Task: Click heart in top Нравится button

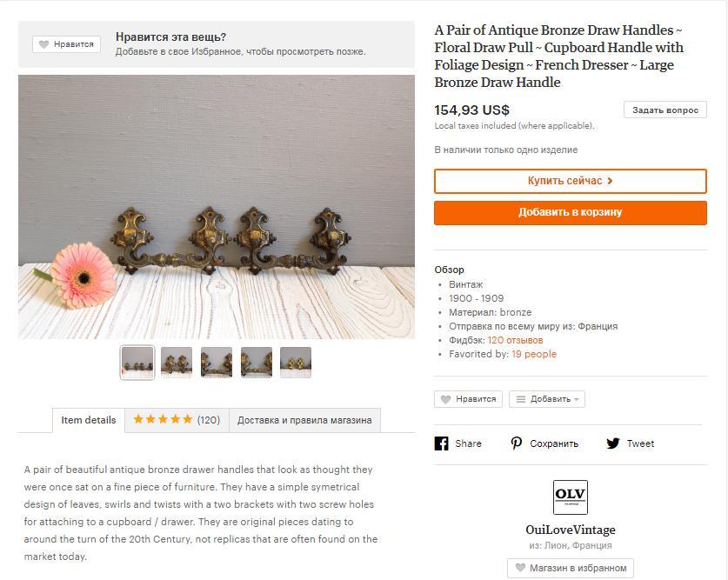Action: tap(44, 44)
